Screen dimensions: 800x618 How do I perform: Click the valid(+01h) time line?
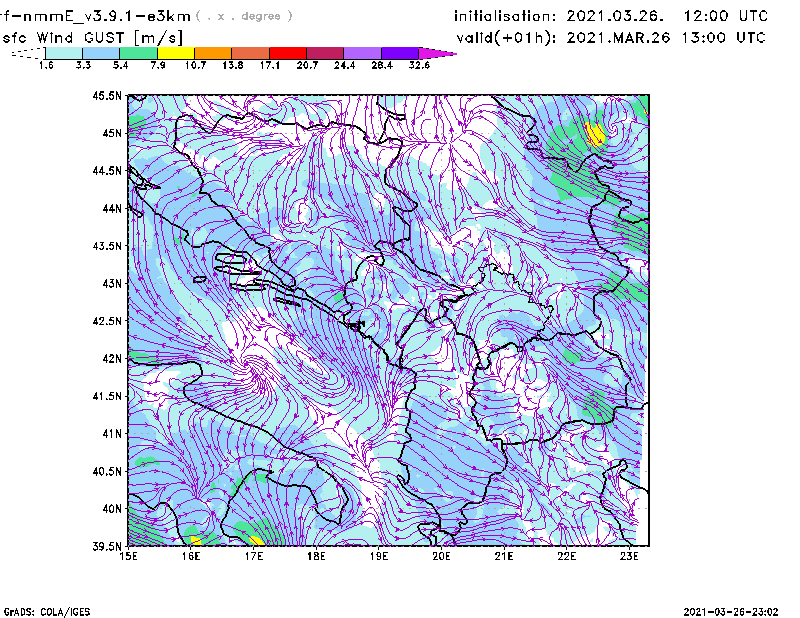pos(611,38)
